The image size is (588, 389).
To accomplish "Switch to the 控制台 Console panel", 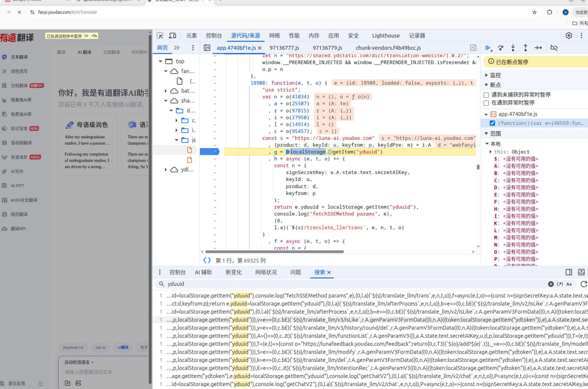I will pyautogui.click(x=214, y=36).
